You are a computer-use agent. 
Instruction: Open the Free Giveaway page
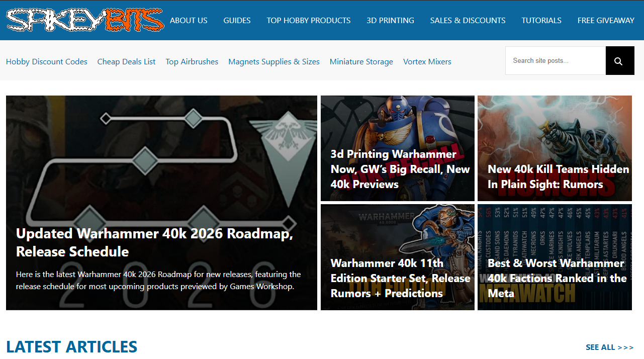click(605, 21)
